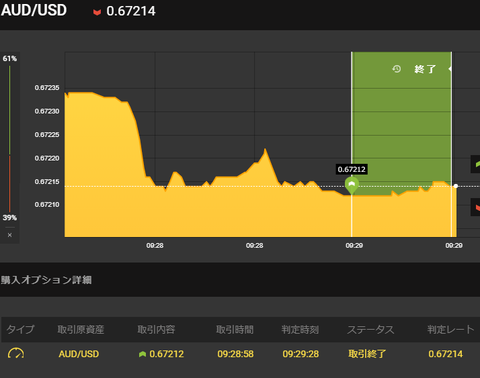Click the 61% sentiment value
Viewport: 480px width, 378px height.
coord(10,59)
